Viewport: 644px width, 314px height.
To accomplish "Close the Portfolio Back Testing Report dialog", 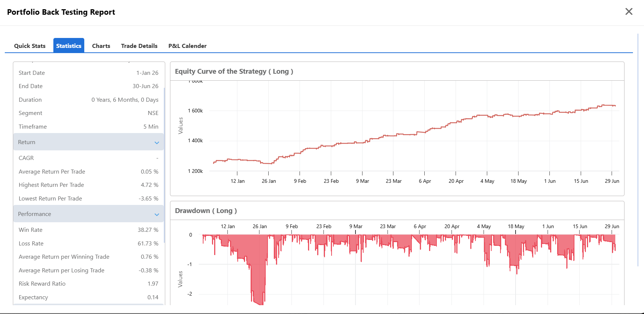I will click(x=629, y=12).
